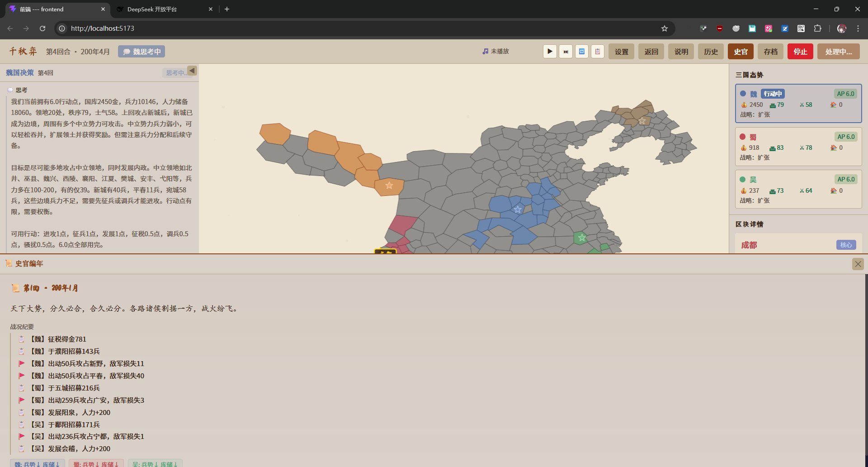Close the 史官编年 panel
Viewport: 868px width, 467px height.
858,264
